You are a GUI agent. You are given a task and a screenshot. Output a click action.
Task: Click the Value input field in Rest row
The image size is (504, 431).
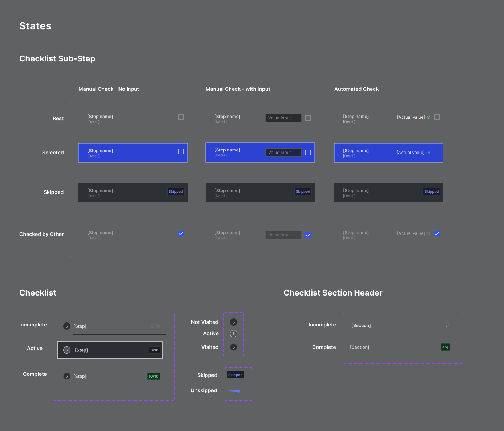[x=283, y=118]
